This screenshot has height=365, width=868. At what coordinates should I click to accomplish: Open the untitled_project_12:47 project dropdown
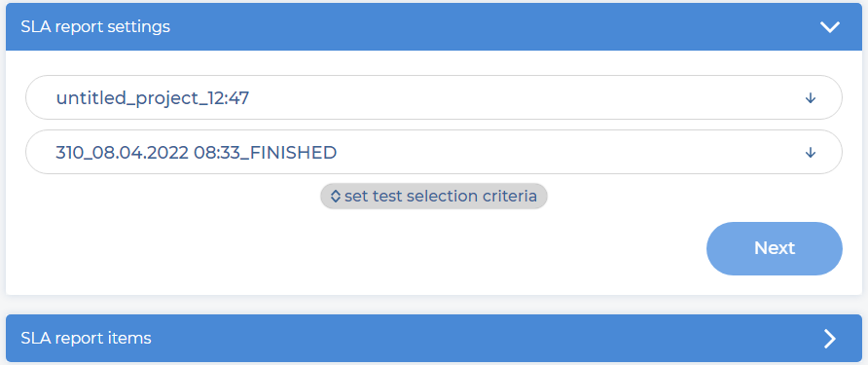tap(434, 97)
